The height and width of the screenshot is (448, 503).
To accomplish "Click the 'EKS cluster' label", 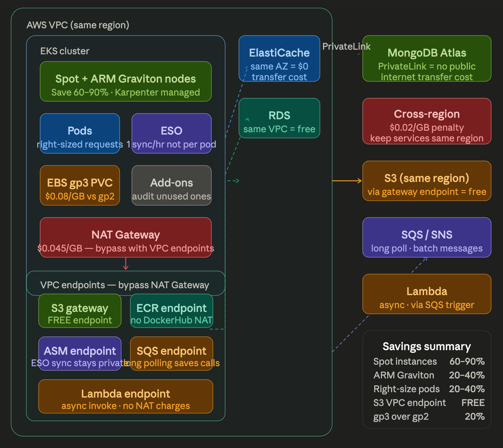I will (x=65, y=51).
